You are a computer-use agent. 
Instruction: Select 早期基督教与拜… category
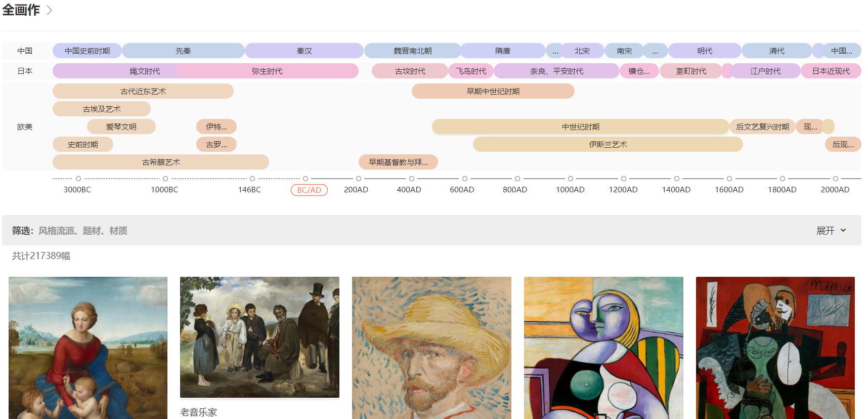398,162
